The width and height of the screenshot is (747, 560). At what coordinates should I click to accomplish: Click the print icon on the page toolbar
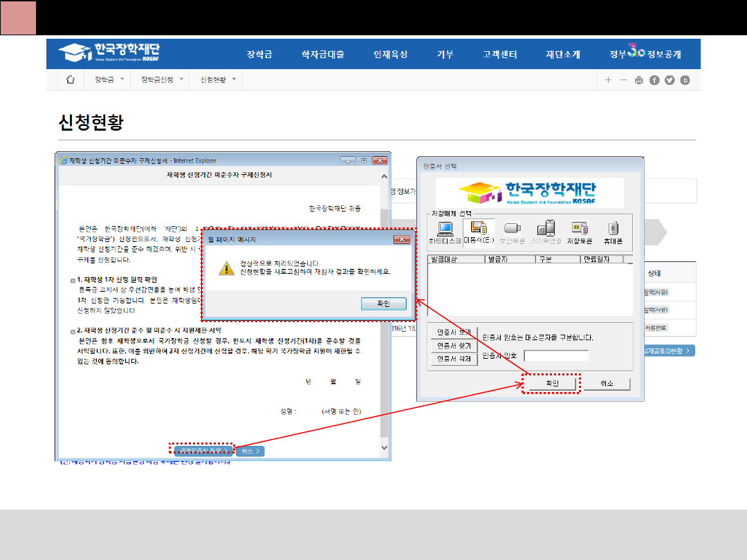pos(638,80)
